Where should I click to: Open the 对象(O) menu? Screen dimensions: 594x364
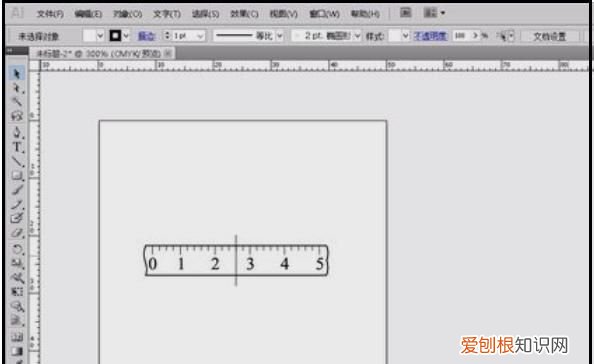pos(127,14)
